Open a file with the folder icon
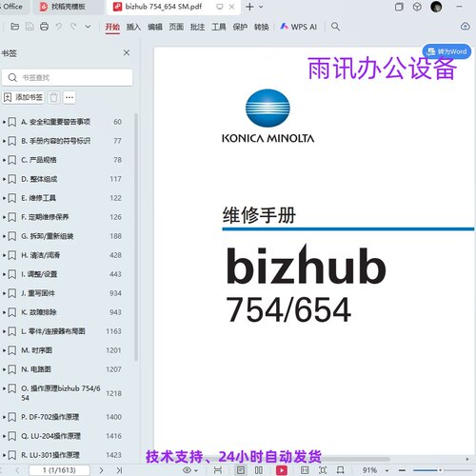 tap(14, 27)
